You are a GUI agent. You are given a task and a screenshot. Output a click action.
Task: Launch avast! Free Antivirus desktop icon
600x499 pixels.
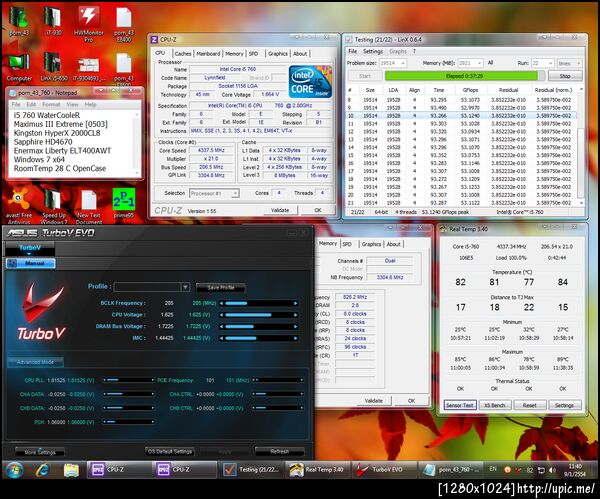click(18, 206)
